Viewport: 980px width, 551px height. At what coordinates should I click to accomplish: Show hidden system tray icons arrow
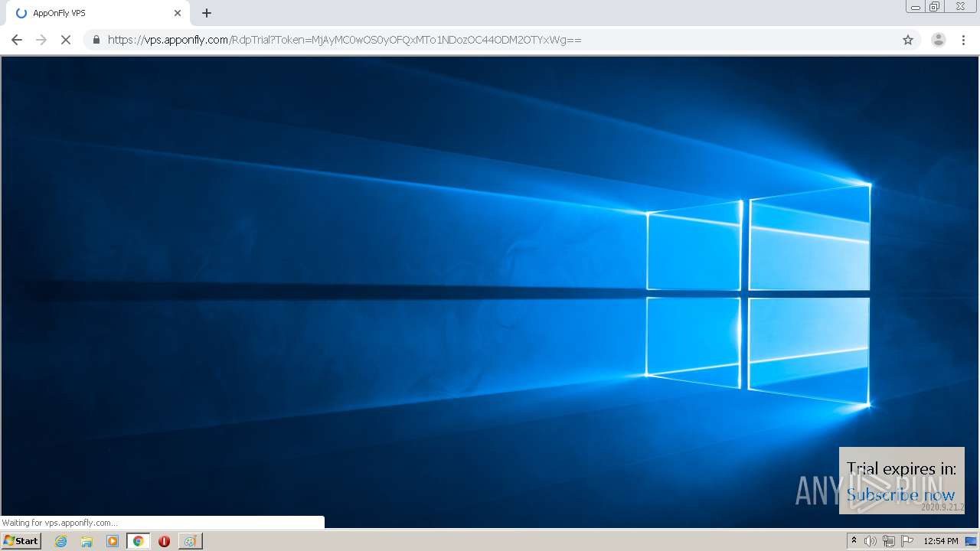(854, 541)
